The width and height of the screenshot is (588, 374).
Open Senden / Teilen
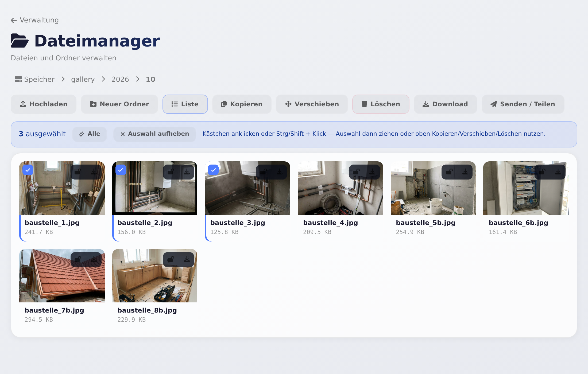[x=523, y=104]
